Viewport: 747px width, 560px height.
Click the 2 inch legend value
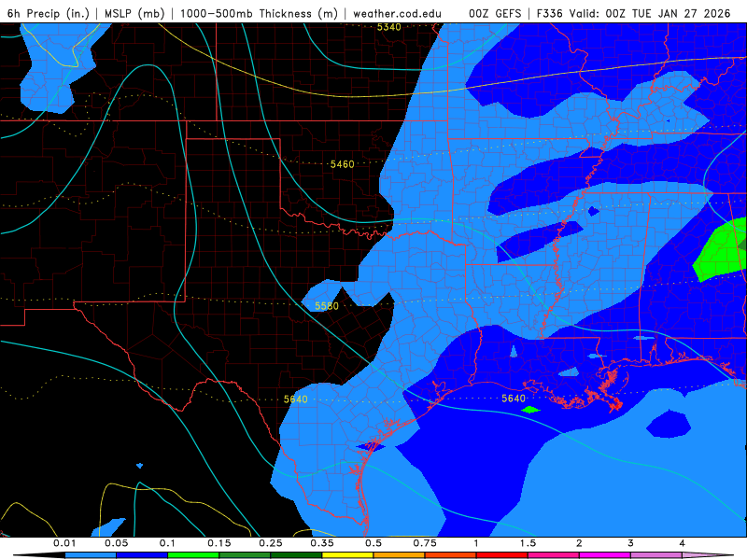(x=579, y=543)
